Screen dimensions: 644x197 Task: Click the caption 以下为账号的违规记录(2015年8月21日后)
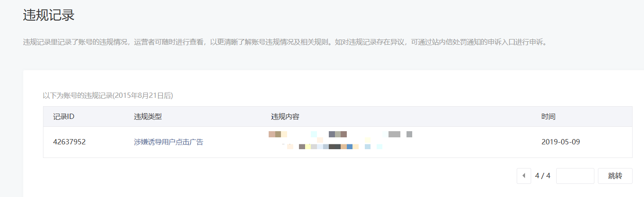point(108,95)
